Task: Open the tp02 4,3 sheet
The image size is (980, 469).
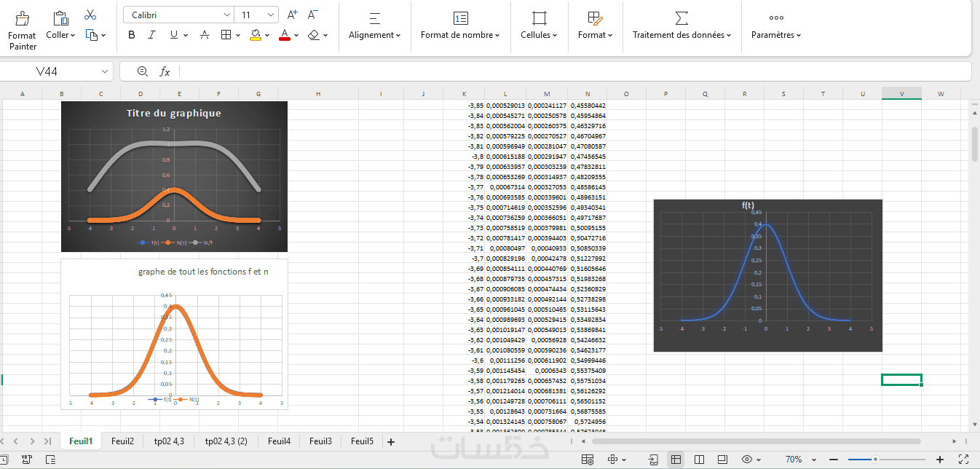Action: 169,441
